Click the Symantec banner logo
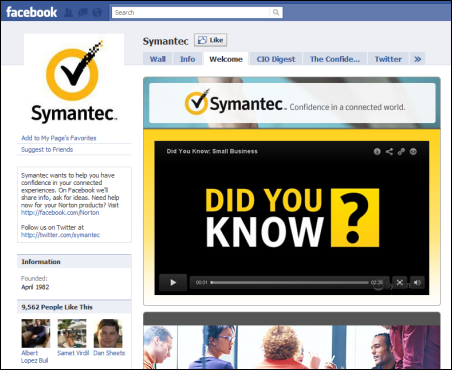This screenshot has height=370, width=452. (235, 103)
